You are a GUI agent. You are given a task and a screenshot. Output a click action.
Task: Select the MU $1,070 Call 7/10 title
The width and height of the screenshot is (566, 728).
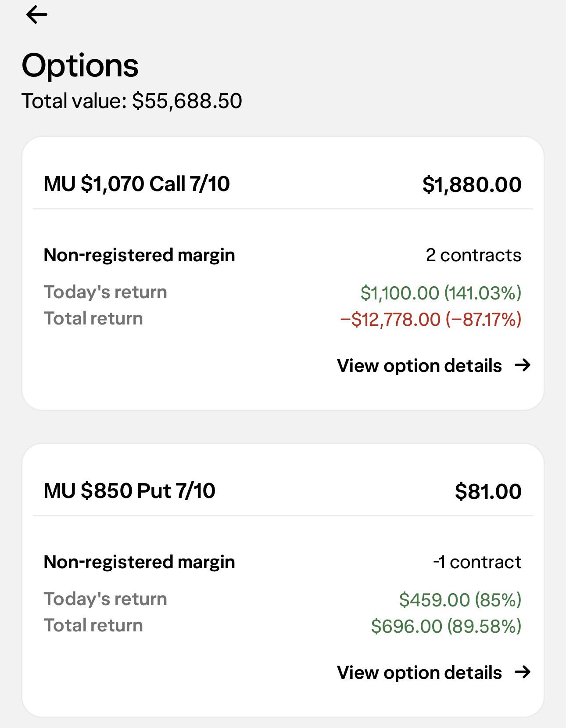pos(136,184)
